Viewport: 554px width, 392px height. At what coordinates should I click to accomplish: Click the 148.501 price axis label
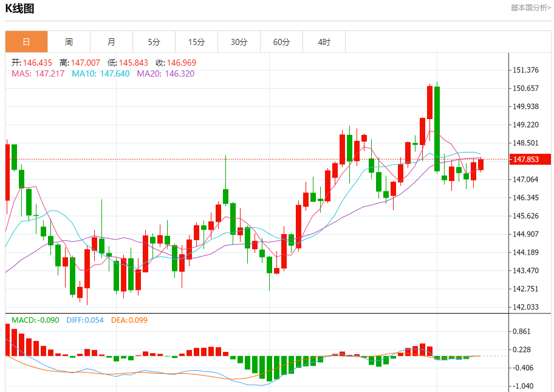[525, 143]
